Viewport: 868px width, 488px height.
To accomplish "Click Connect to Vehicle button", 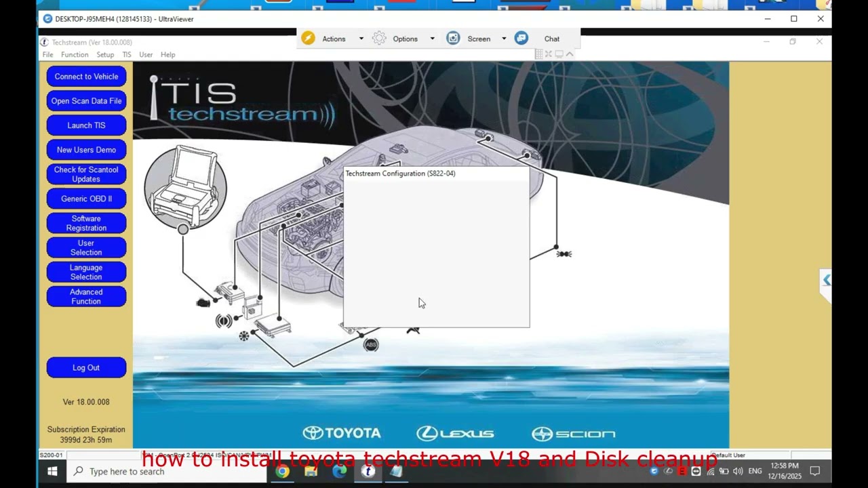I will tap(86, 77).
